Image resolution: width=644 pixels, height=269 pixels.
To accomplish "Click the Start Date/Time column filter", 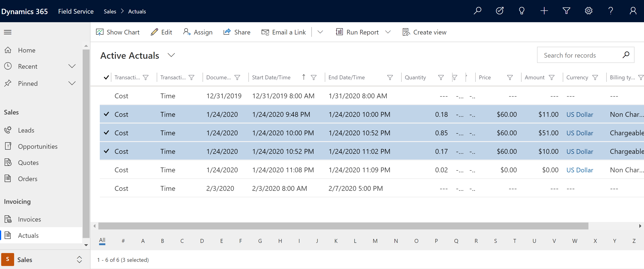I will click(x=314, y=78).
